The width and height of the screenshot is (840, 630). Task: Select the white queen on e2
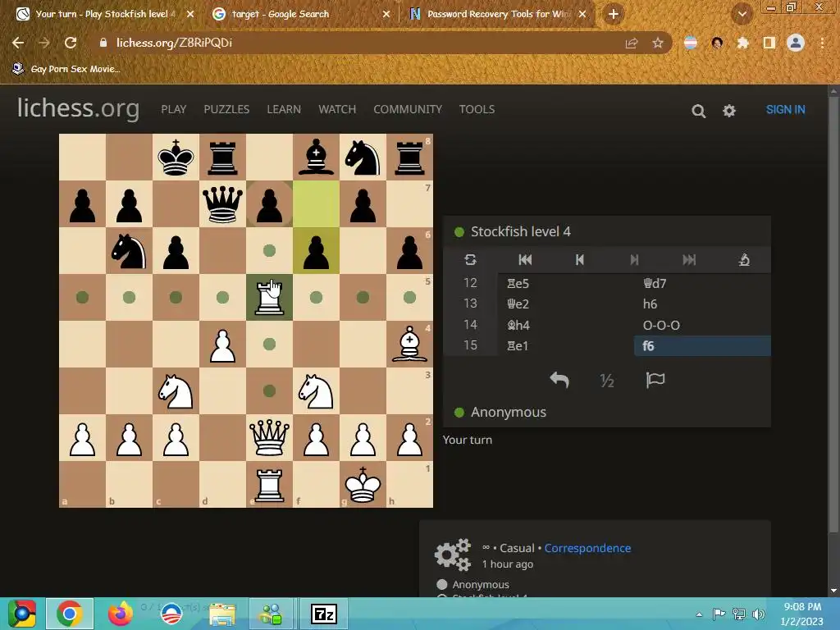click(269, 438)
